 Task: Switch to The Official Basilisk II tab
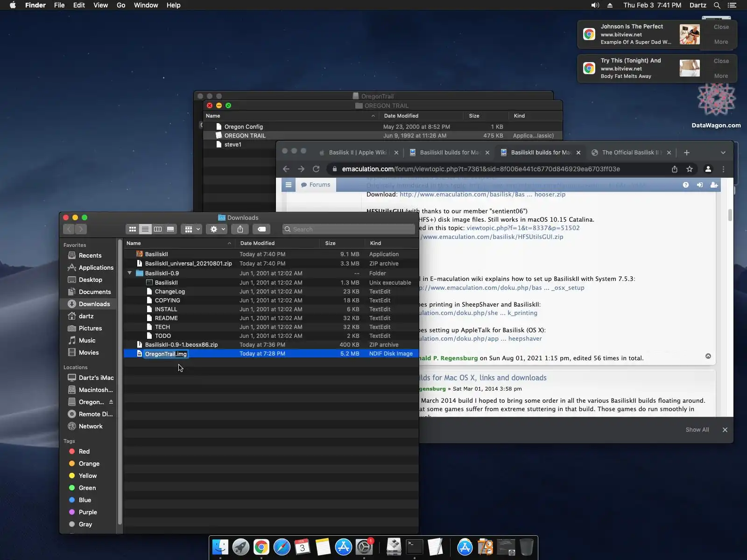point(630,153)
